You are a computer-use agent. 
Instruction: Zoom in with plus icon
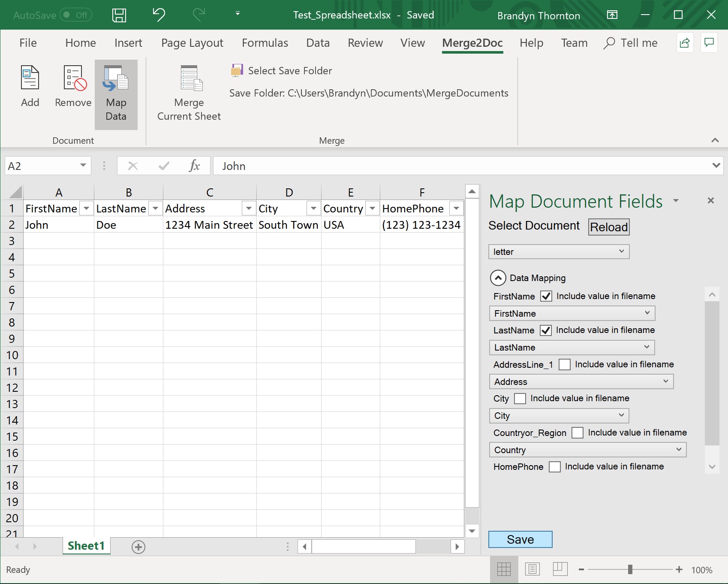click(679, 569)
